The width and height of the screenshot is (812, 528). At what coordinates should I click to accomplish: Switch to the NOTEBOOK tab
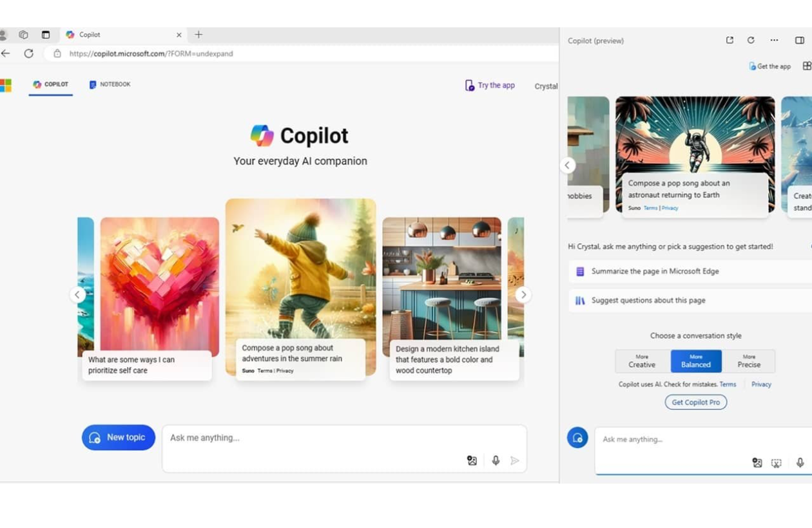(x=110, y=84)
